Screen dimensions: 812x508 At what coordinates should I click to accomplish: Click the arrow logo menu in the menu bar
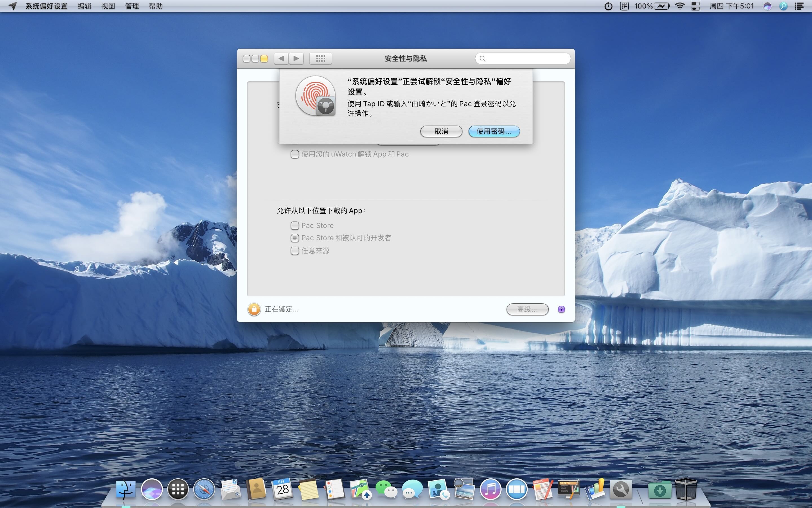tap(12, 6)
